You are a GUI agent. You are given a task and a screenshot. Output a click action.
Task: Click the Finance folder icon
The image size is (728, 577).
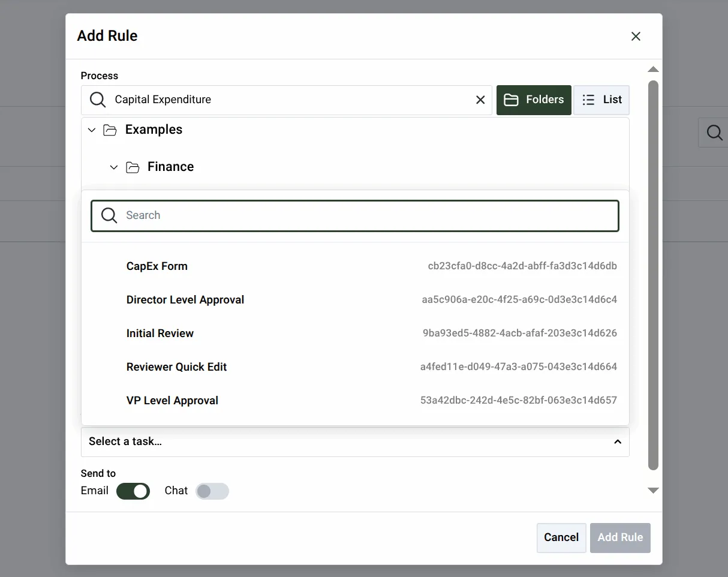coord(133,167)
